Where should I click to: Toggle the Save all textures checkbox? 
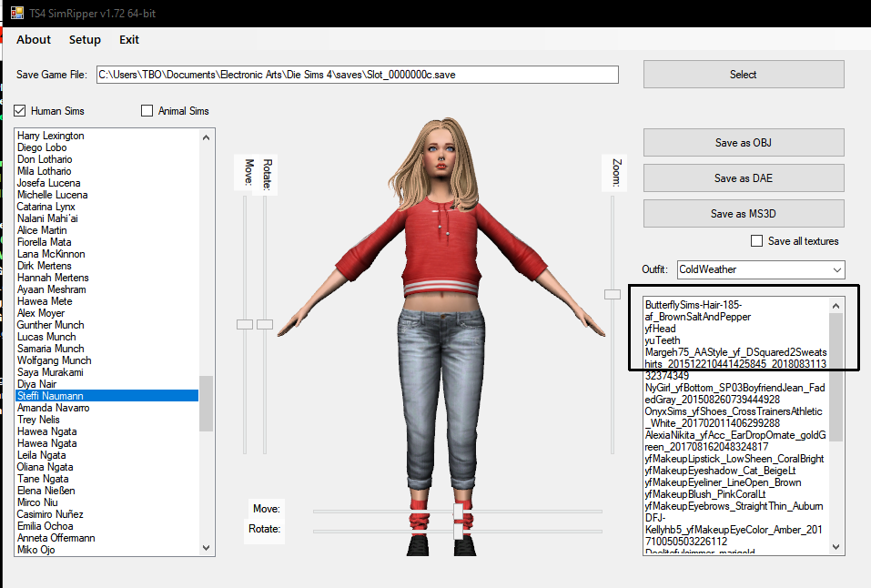click(756, 241)
